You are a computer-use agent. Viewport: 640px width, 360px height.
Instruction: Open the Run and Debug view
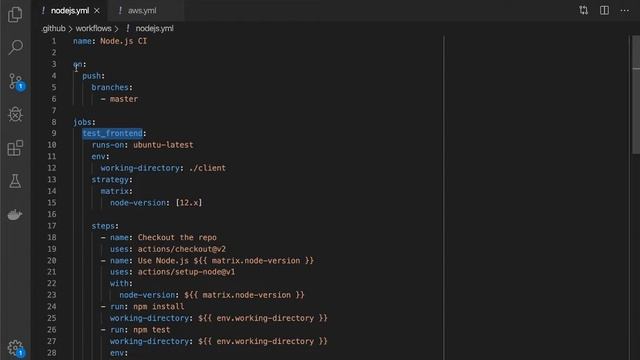(15, 115)
